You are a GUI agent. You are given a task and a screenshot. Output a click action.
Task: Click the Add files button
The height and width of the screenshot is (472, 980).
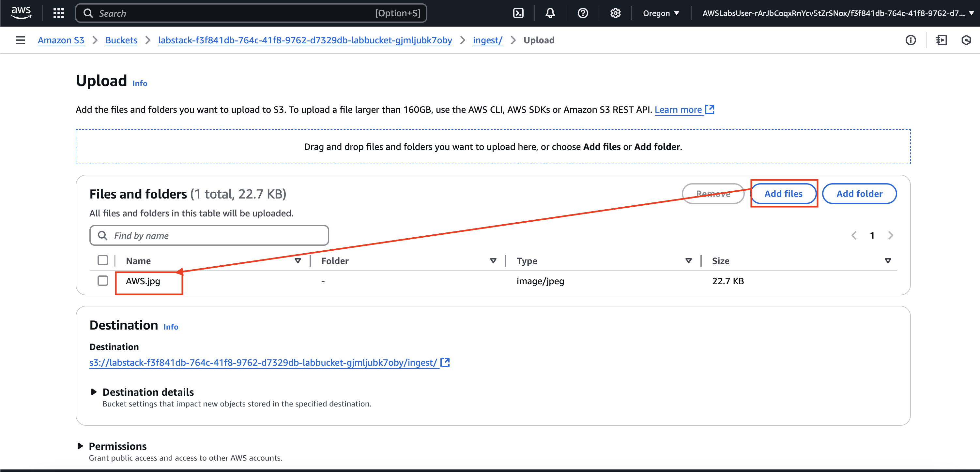click(x=783, y=194)
